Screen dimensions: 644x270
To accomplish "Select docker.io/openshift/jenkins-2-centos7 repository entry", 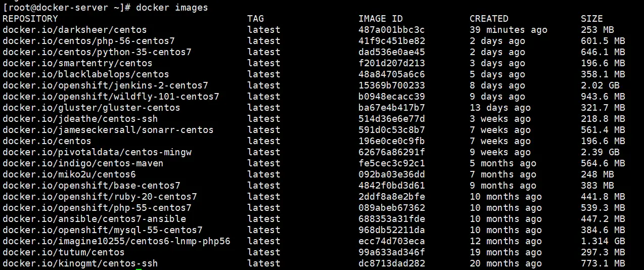I will coord(106,85).
